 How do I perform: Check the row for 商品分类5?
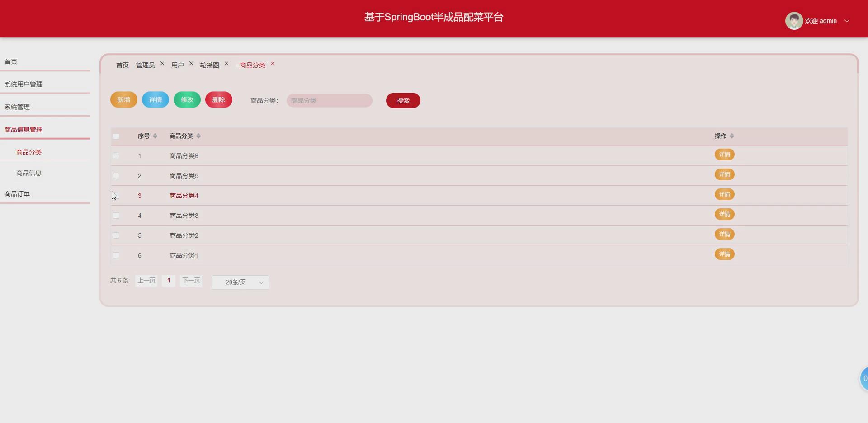(116, 176)
